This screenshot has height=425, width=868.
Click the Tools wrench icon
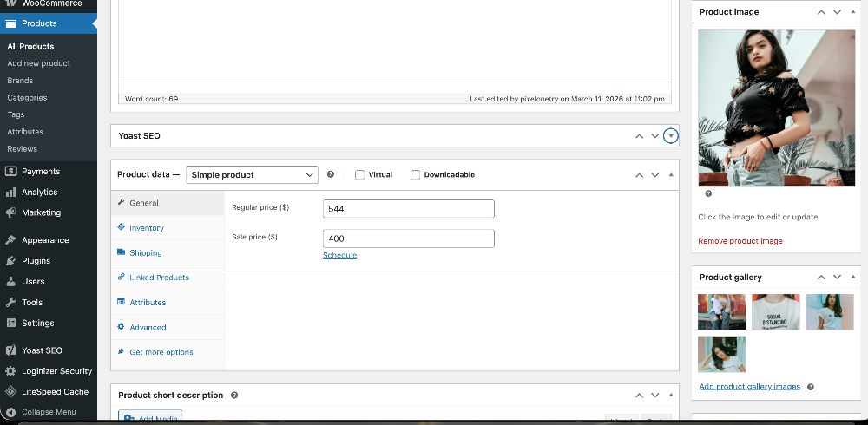pyautogui.click(x=10, y=302)
